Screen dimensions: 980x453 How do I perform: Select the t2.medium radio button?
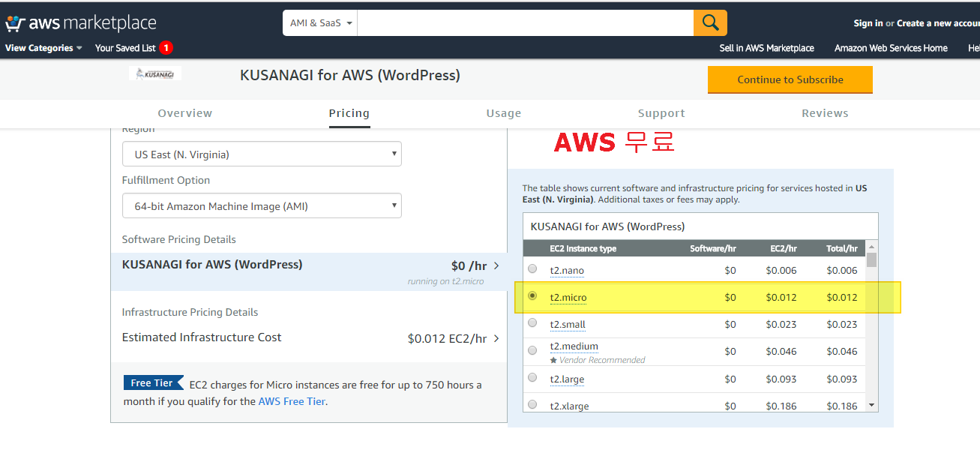532,350
